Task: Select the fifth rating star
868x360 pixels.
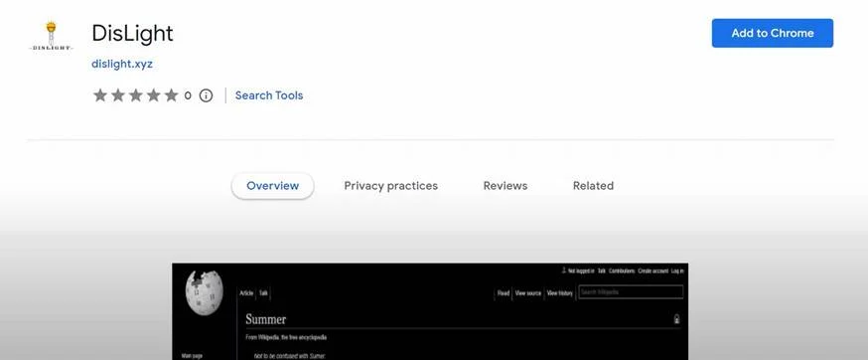Action: (x=171, y=95)
